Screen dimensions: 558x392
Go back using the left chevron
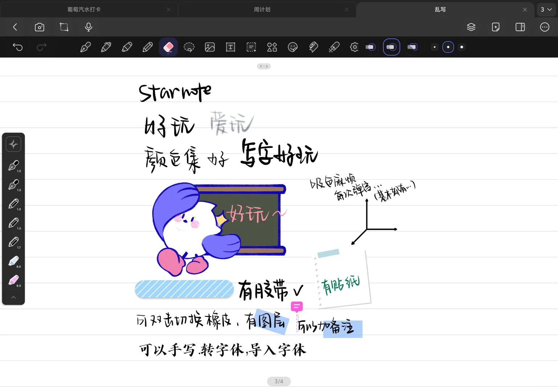point(15,27)
